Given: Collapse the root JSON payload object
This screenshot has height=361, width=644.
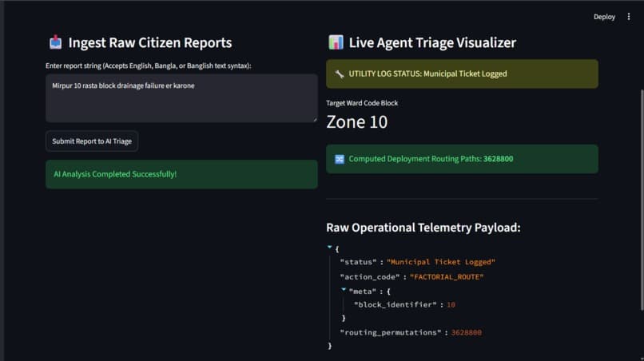Looking at the screenshot, I should click(x=329, y=248).
